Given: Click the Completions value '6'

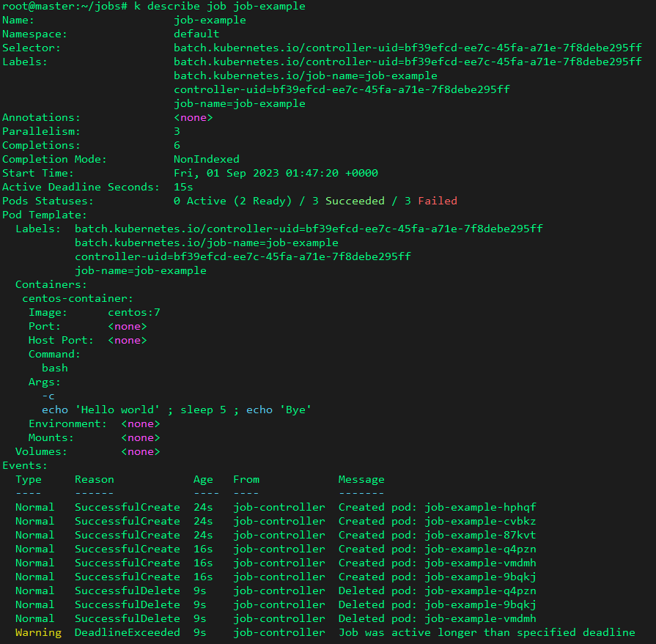Looking at the screenshot, I should [177, 145].
